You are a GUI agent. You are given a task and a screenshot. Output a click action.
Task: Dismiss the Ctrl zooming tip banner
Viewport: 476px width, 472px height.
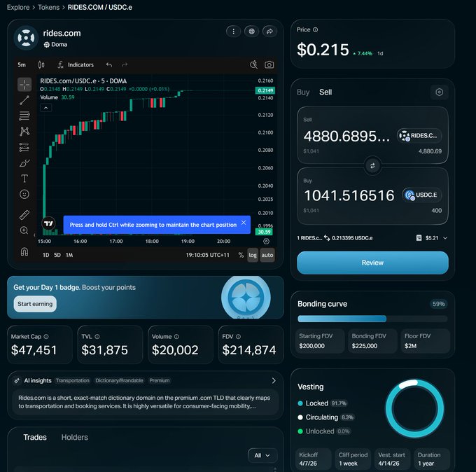[x=244, y=223]
